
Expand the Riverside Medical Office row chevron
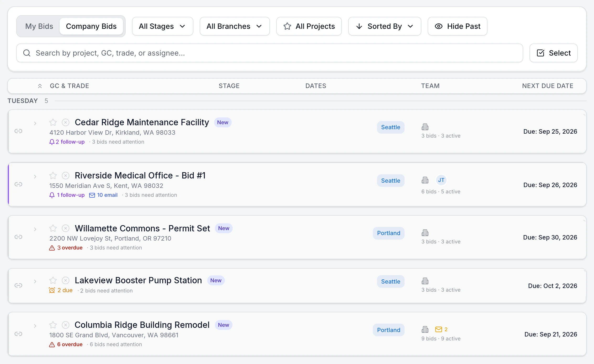35,177
